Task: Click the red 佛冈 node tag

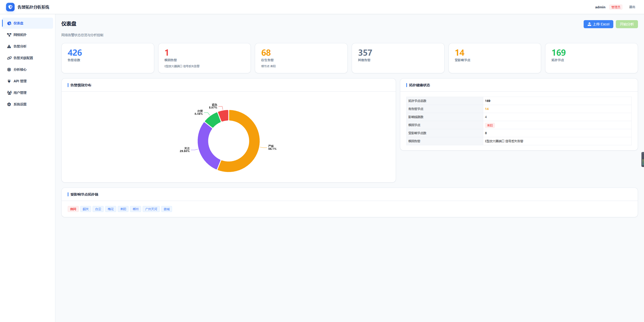Action: (x=73, y=209)
